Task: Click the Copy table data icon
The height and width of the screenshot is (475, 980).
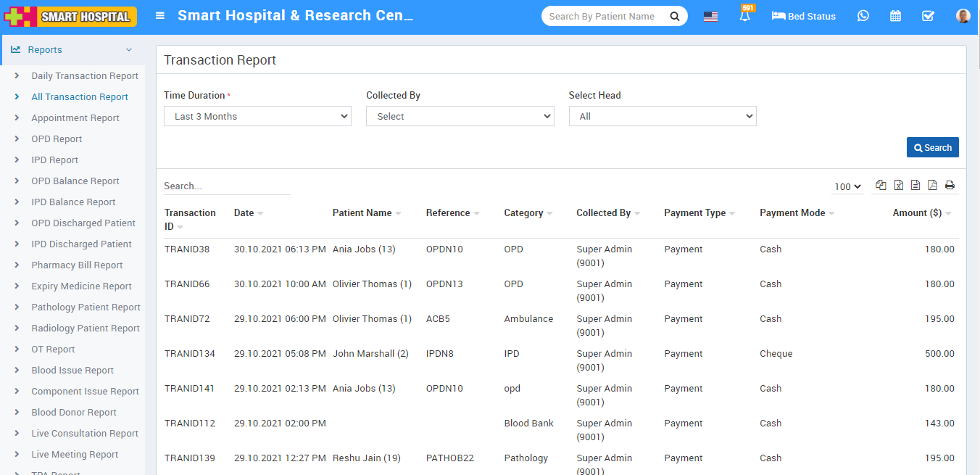Action: (x=881, y=185)
